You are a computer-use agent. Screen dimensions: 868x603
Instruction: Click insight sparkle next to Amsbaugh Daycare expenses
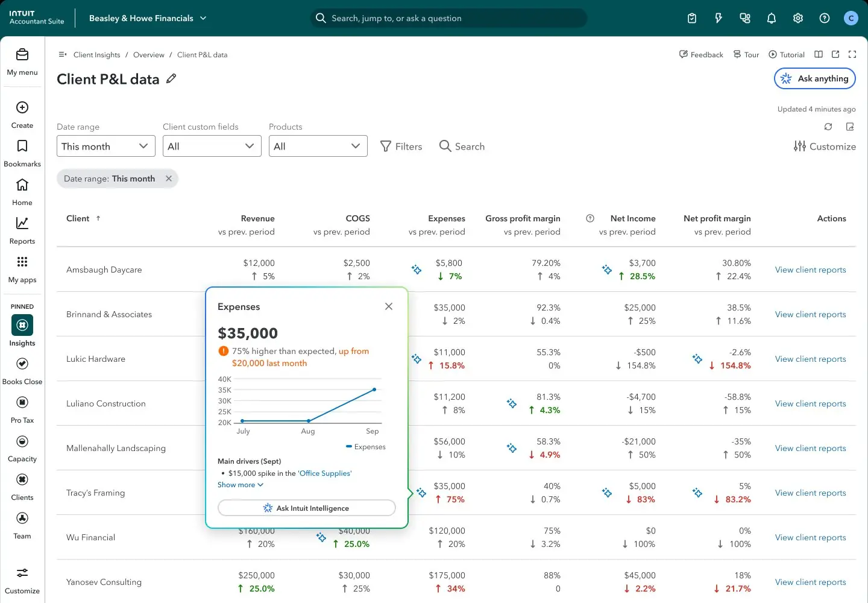(x=417, y=270)
